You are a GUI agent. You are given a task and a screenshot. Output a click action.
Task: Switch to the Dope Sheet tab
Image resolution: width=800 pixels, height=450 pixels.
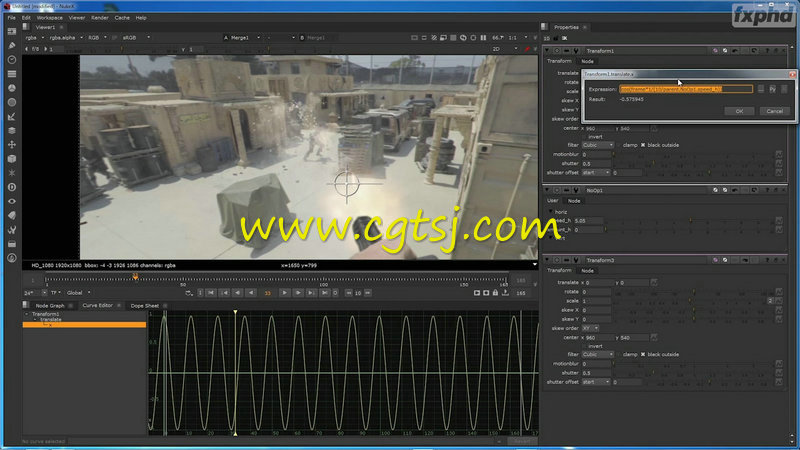click(x=144, y=306)
